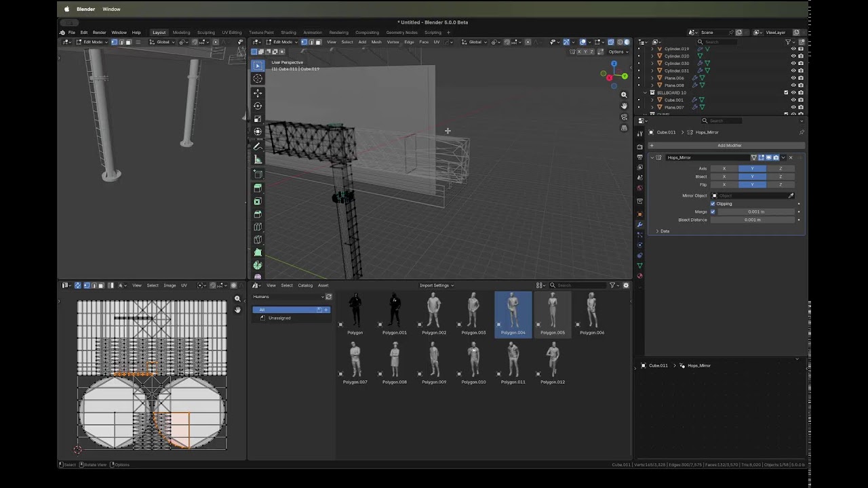The image size is (868, 488).
Task: Open the Catalog menu in asset browser
Action: coord(305,285)
